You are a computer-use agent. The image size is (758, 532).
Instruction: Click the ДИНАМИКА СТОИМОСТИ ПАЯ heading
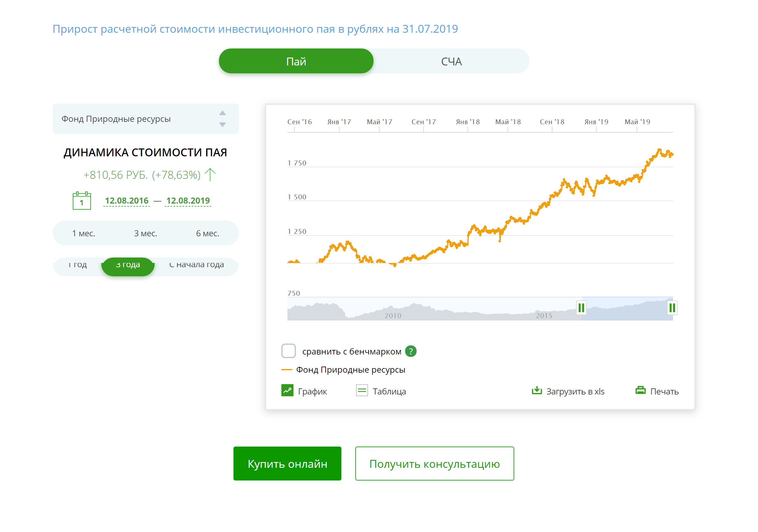(x=145, y=152)
